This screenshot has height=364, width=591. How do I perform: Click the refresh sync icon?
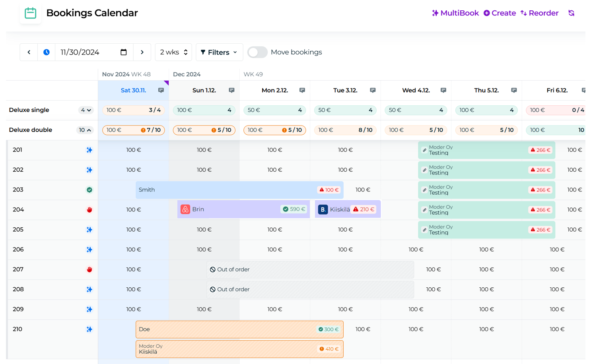(x=572, y=13)
